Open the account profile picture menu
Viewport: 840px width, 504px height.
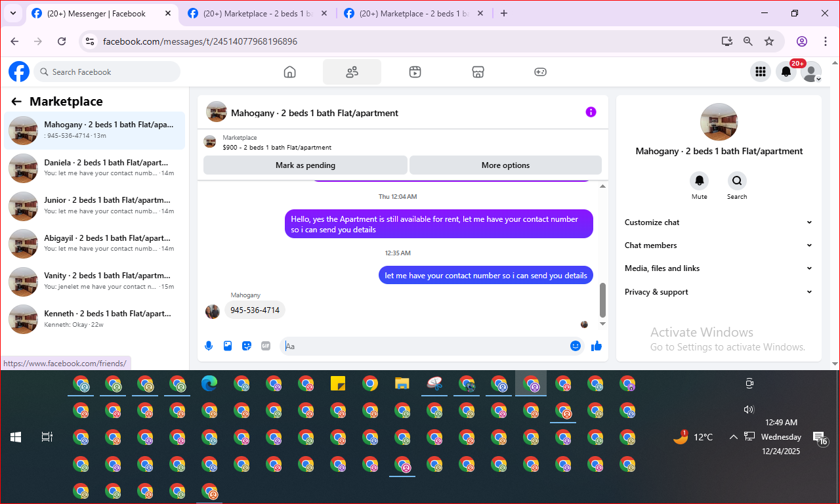811,72
